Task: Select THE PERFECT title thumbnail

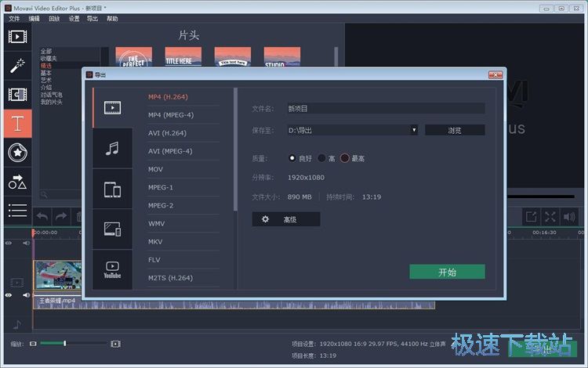Action: 134,56
